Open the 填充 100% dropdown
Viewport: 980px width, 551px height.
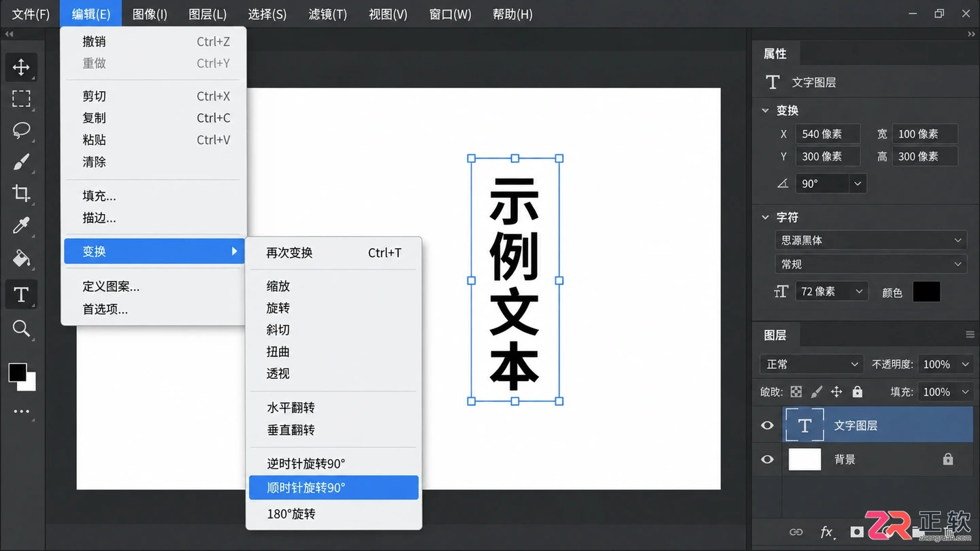pyautogui.click(x=945, y=392)
